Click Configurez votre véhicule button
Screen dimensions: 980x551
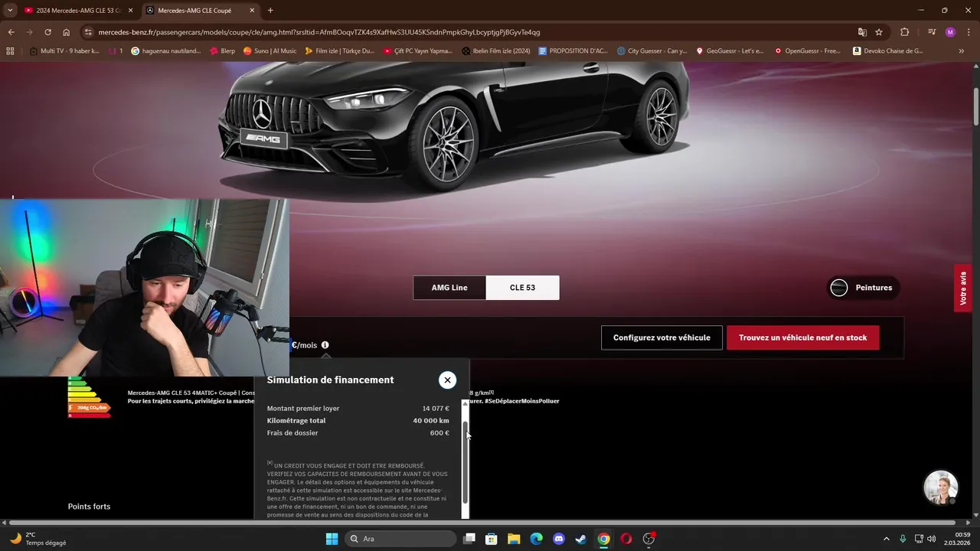click(x=661, y=337)
